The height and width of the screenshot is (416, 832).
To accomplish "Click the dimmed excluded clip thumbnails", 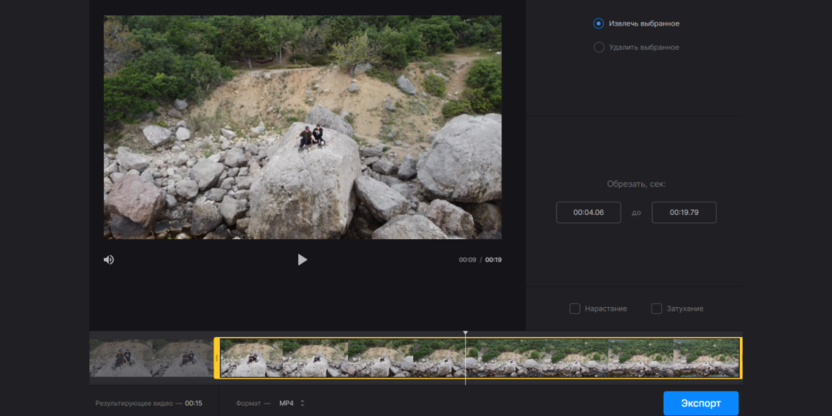I will 150,358.
